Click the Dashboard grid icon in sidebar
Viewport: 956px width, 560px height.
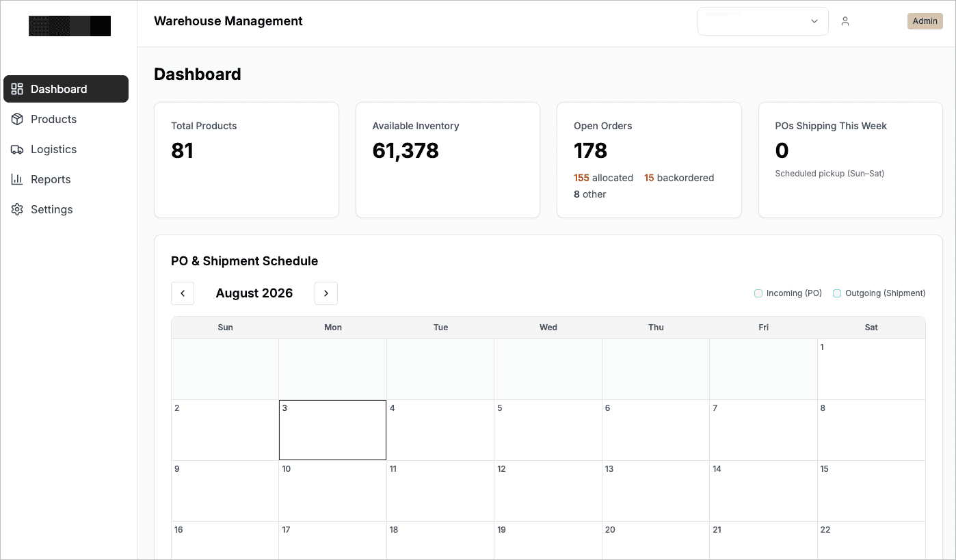click(x=18, y=89)
